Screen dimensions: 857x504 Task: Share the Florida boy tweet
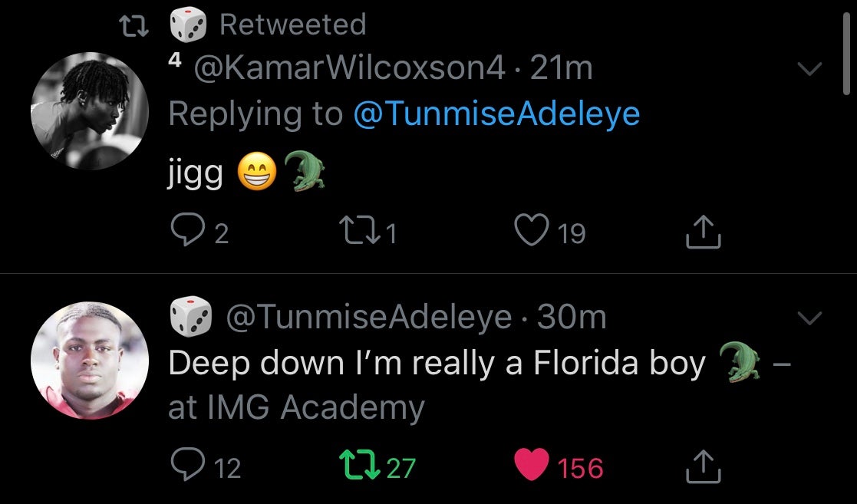pyautogui.click(x=703, y=466)
